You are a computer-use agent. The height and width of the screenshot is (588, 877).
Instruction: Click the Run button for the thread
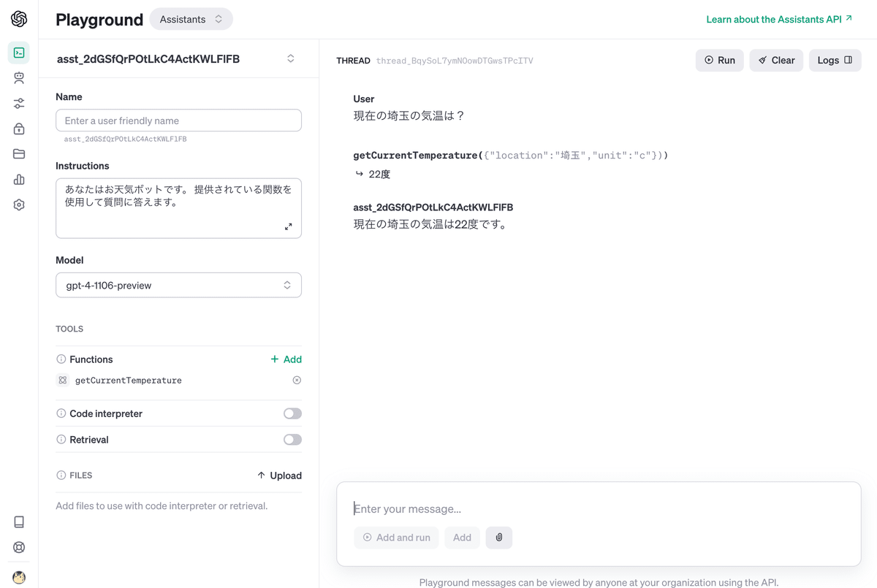719,60
